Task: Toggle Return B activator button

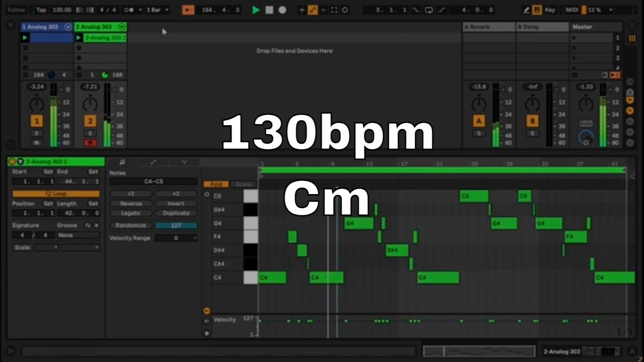Action: pos(532,121)
